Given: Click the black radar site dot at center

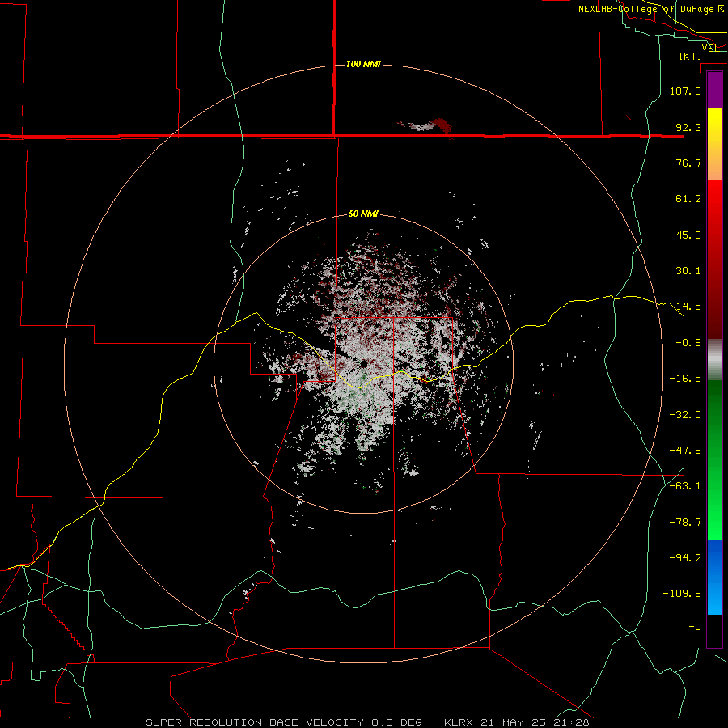Looking at the screenshot, I should point(364,363).
